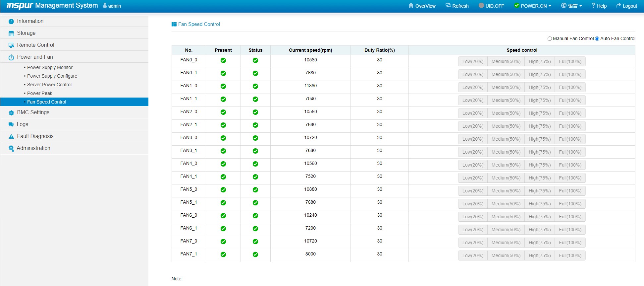644x286 pixels.
Task: Select Manual Fan Control radio button
Action: [550, 39]
